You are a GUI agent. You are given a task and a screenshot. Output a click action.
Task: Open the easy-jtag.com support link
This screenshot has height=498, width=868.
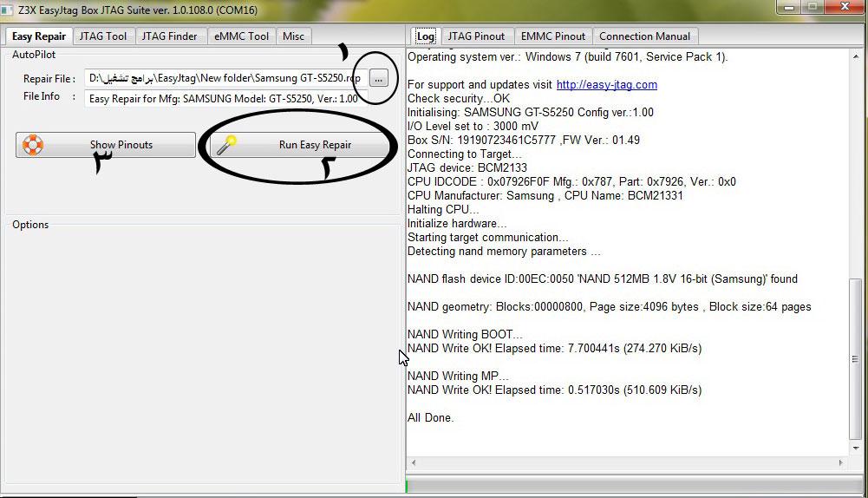click(x=607, y=85)
